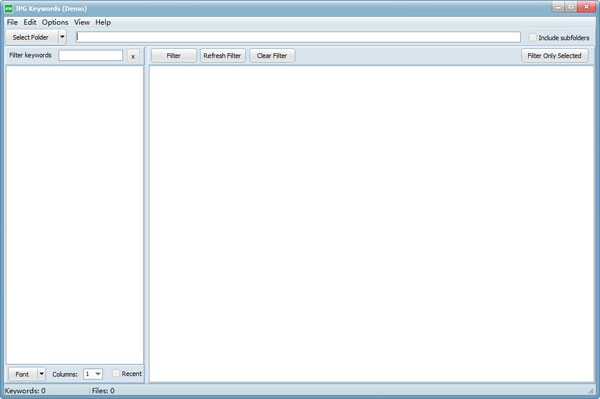The height and width of the screenshot is (399, 600).
Task: Toggle the Recent checkbox
Action: [116, 373]
